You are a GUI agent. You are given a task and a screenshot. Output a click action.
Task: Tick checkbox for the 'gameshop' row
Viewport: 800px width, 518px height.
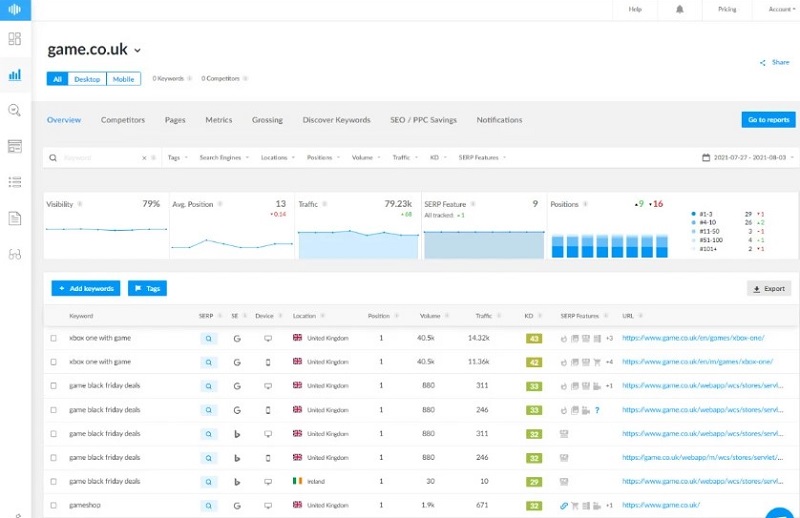pyautogui.click(x=54, y=506)
